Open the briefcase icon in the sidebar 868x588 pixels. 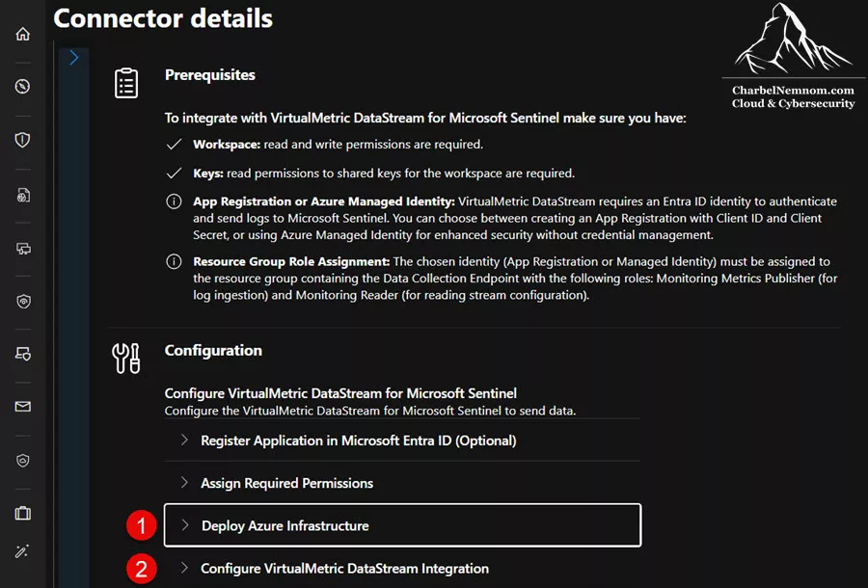click(23, 514)
